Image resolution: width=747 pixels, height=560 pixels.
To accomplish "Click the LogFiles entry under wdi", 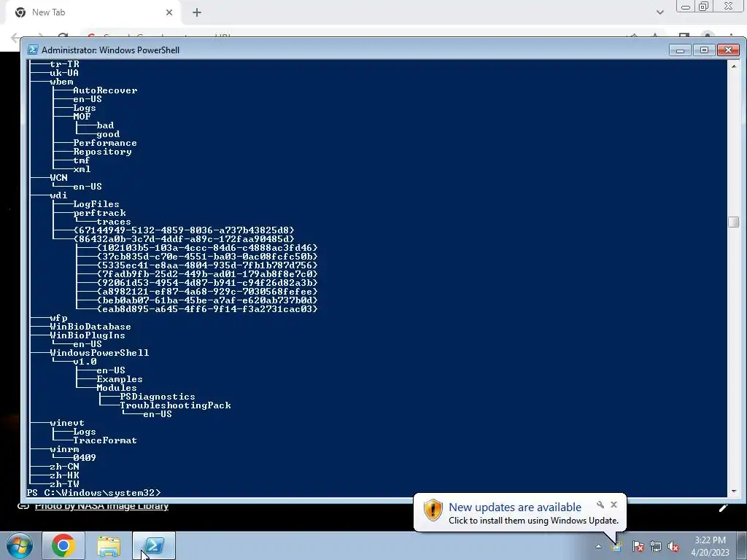I will (x=96, y=204).
